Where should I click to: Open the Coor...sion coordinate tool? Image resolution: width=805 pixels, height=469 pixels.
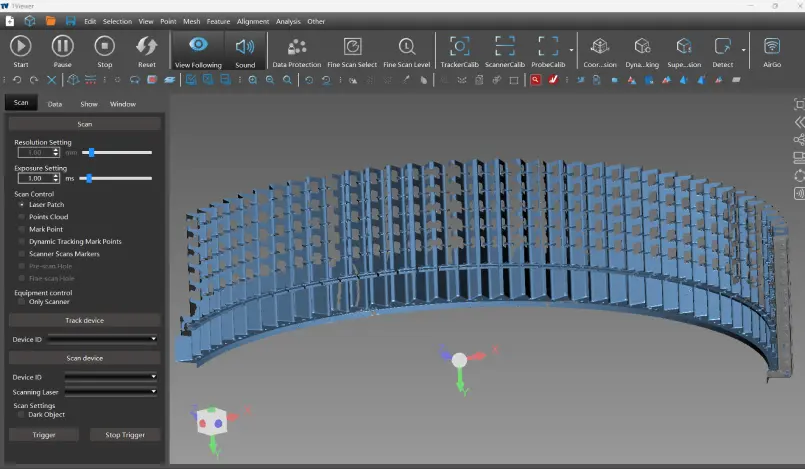click(x=600, y=51)
